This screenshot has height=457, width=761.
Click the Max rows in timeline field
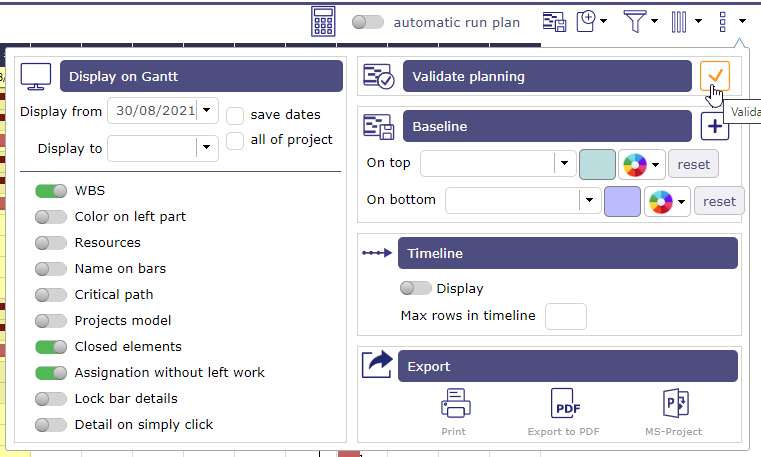coord(565,316)
